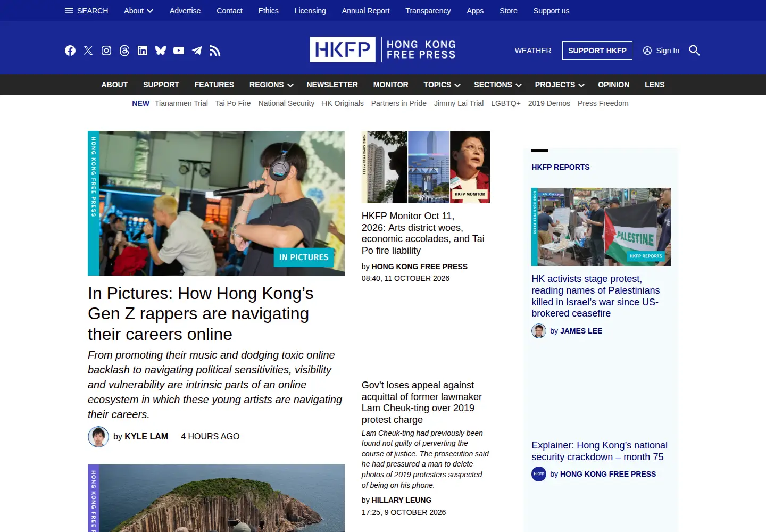The image size is (766, 532).
Task: Open the Jimmy Lai Trial topic link
Action: coord(459,103)
